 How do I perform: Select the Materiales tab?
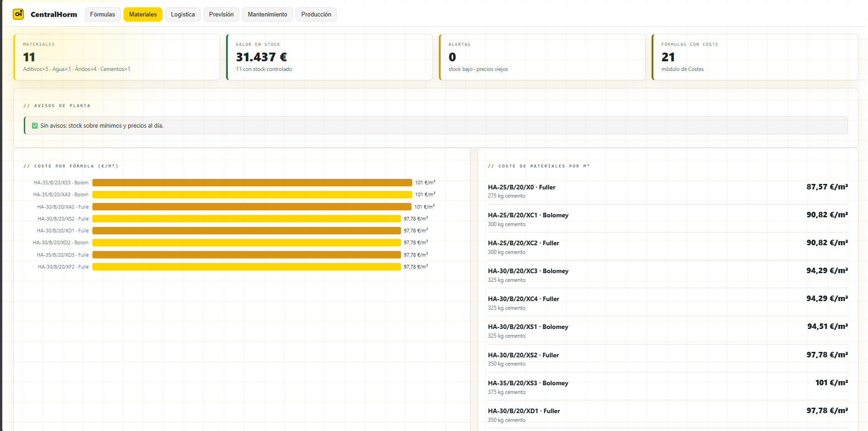143,15
